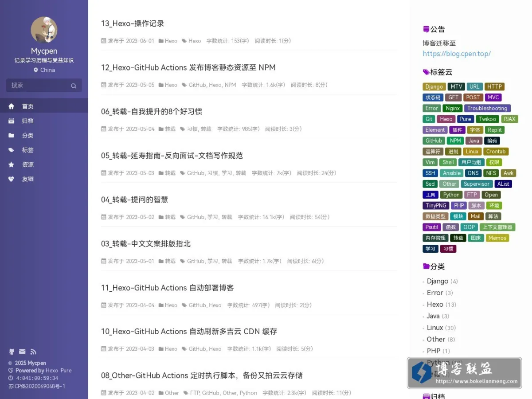
Task: Click the NPM tag under the 2023-05-05 post
Action: (x=230, y=85)
